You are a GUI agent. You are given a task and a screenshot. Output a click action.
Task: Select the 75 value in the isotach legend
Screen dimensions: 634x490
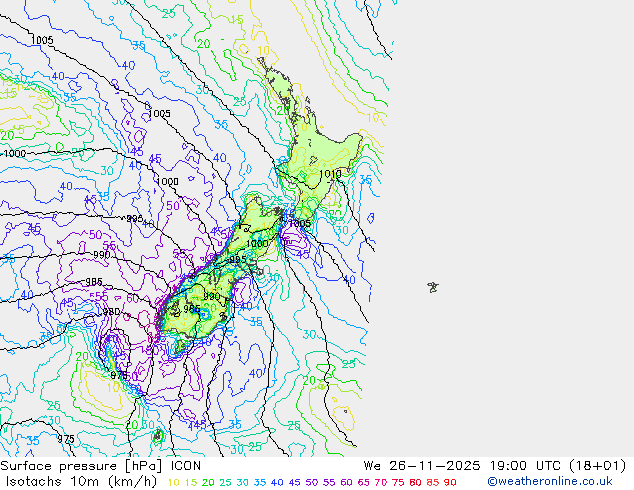pos(398,482)
